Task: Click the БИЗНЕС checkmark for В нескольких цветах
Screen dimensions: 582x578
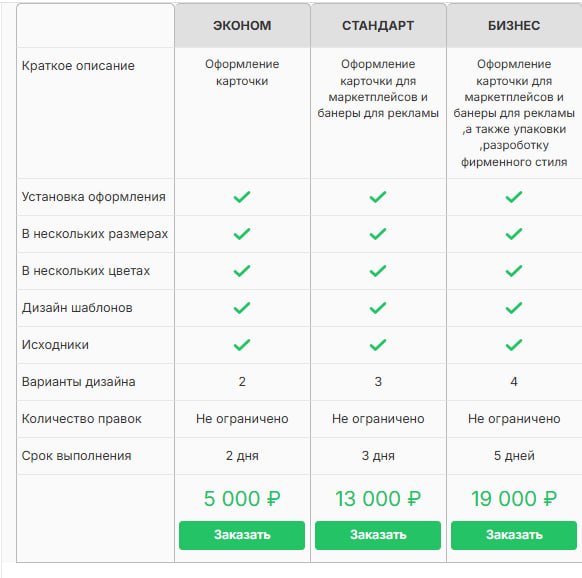Action: 514,271
